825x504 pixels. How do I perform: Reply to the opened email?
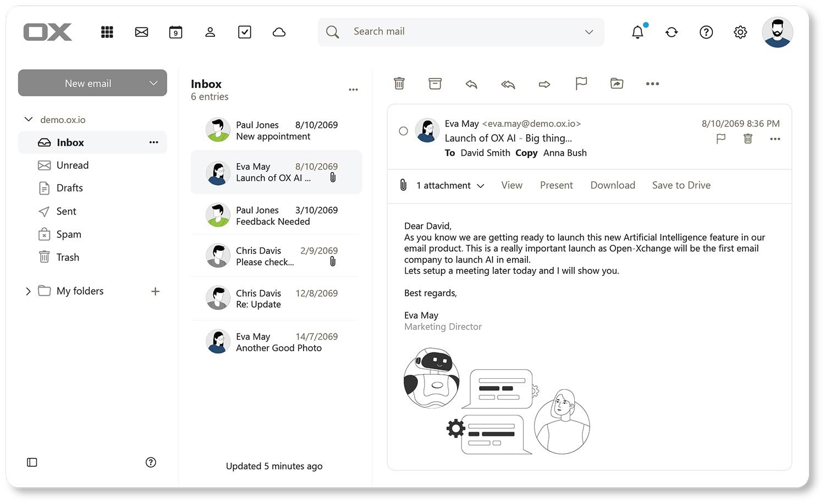(x=471, y=84)
